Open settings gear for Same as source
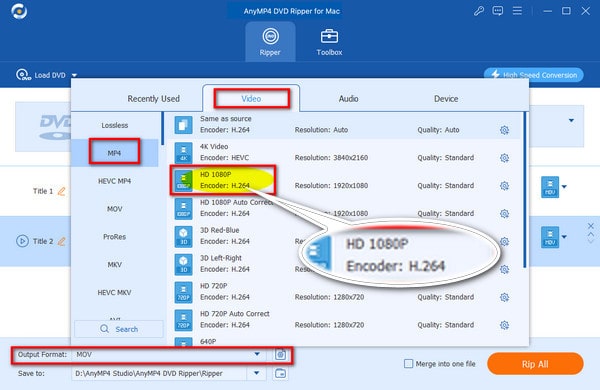 pos(504,130)
